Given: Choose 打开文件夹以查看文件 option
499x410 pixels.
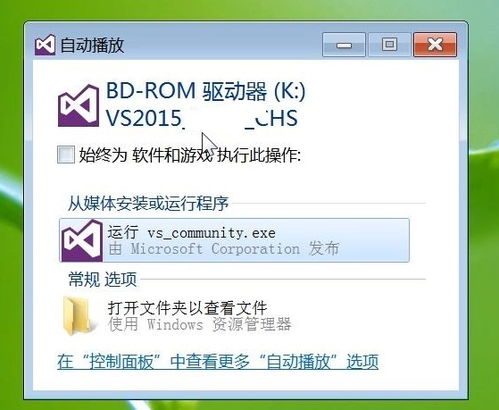Looking at the screenshot, I should point(187,307).
